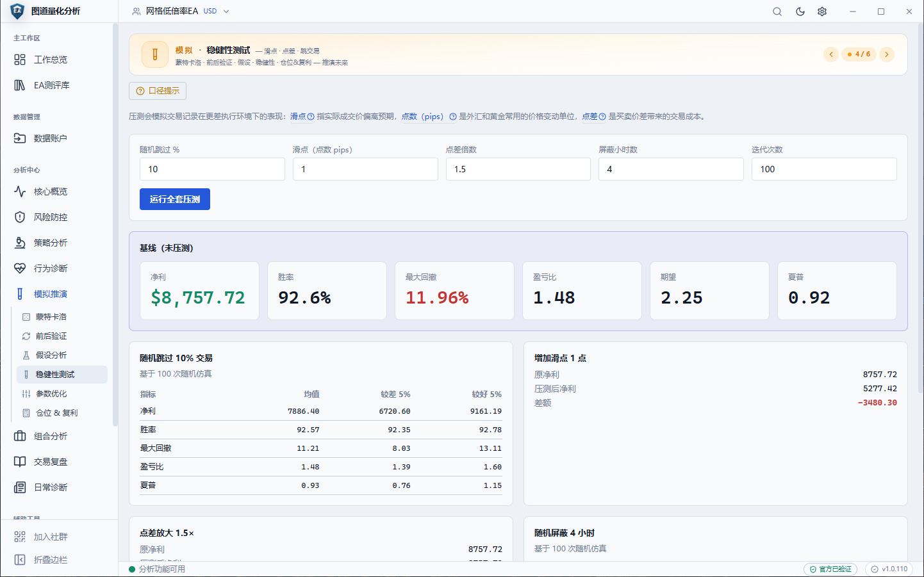Go to previous step arrow in banner
This screenshot has height=577, width=924.
tap(831, 54)
